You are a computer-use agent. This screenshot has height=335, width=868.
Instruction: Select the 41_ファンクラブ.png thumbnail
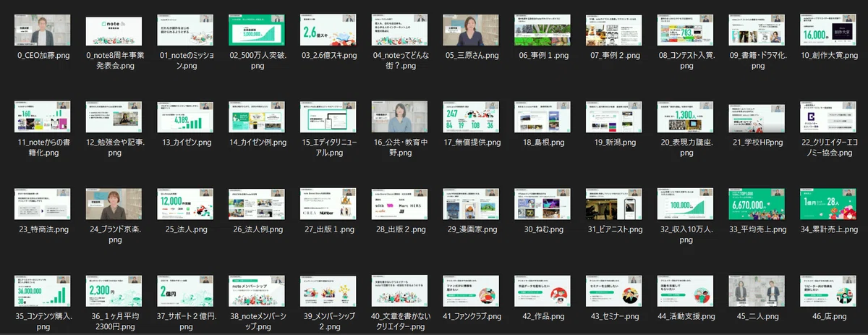pyautogui.click(x=472, y=292)
